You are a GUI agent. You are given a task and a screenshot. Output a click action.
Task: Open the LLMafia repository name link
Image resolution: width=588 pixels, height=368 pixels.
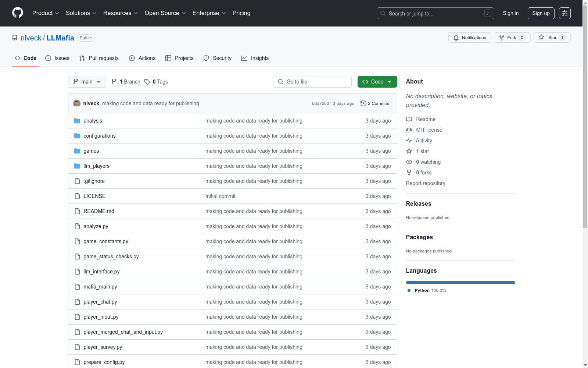60,38
